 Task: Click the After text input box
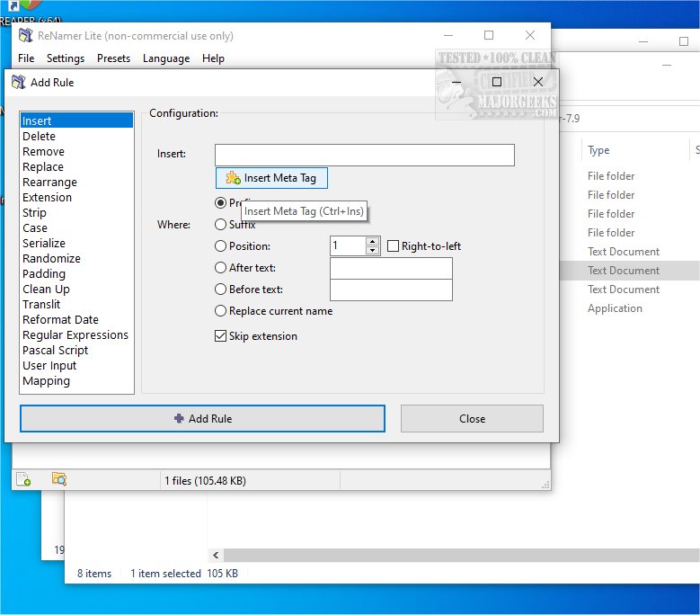391,268
